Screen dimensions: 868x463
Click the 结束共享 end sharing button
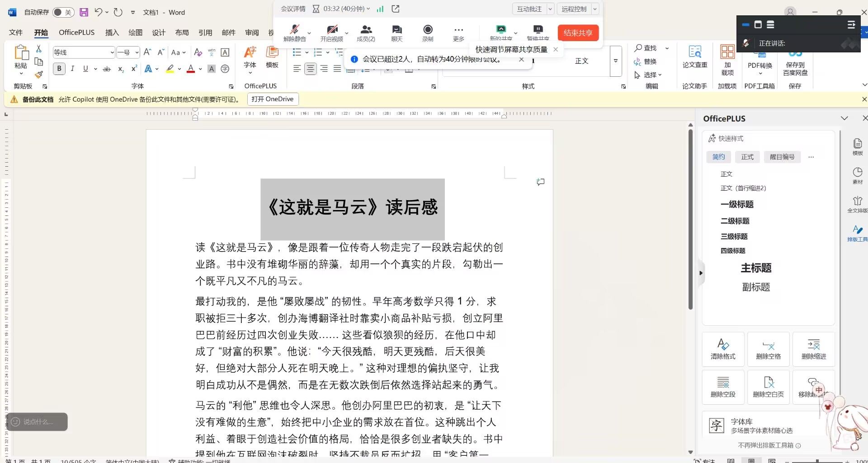(x=578, y=33)
